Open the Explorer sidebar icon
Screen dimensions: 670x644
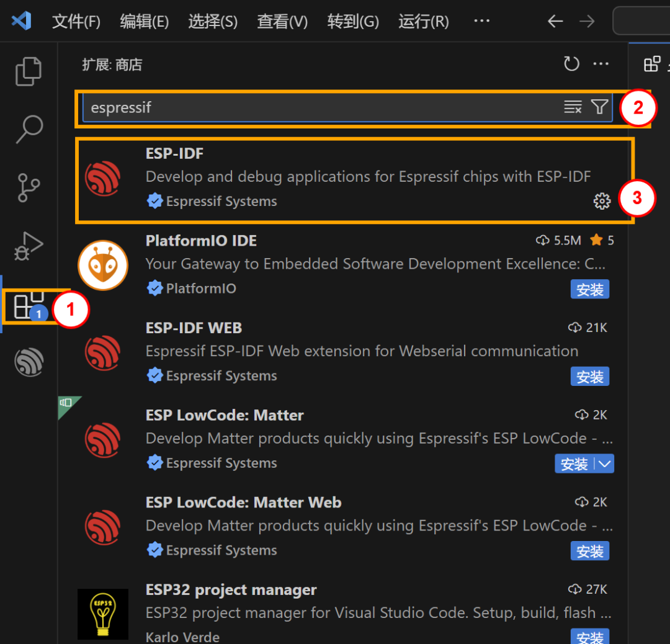(x=29, y=71)
